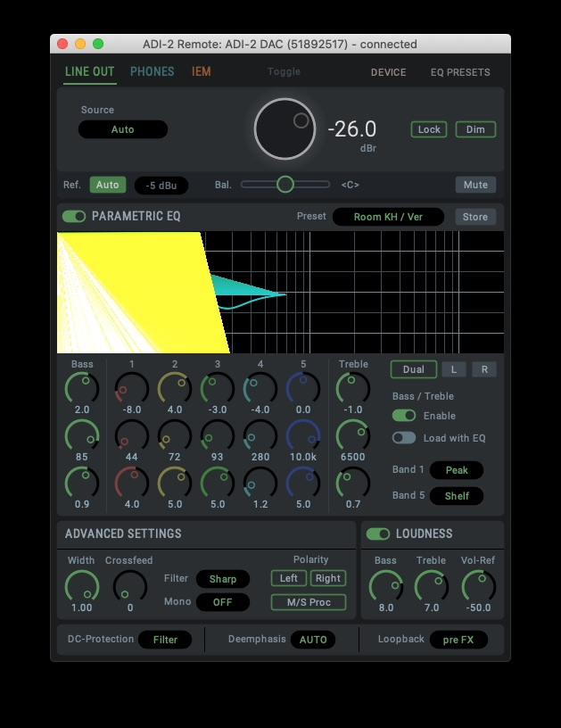Click the Band 3 Q knob at 5.0
This screenshot has width=561, height=728.
(x=218, y=483)
